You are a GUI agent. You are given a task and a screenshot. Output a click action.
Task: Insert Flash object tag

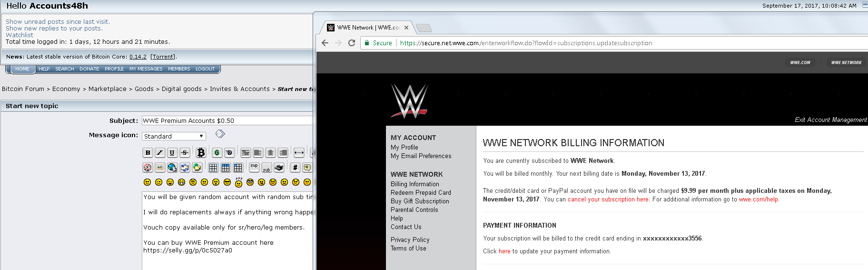148,167
